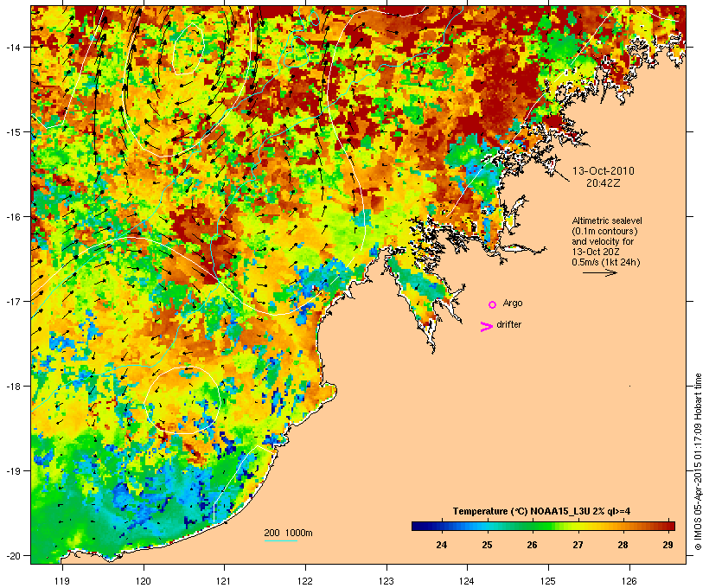Click the 'Argo' legend text

[513, 303]
